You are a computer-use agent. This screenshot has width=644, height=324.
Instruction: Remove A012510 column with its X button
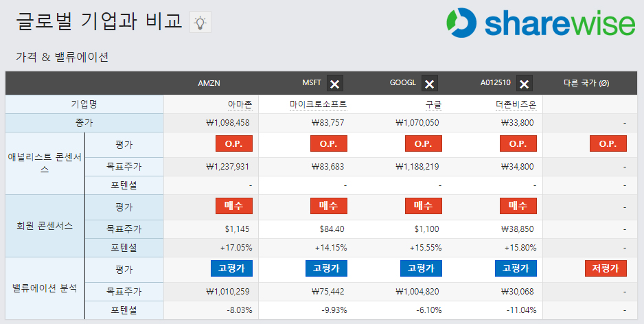[524, 83]
